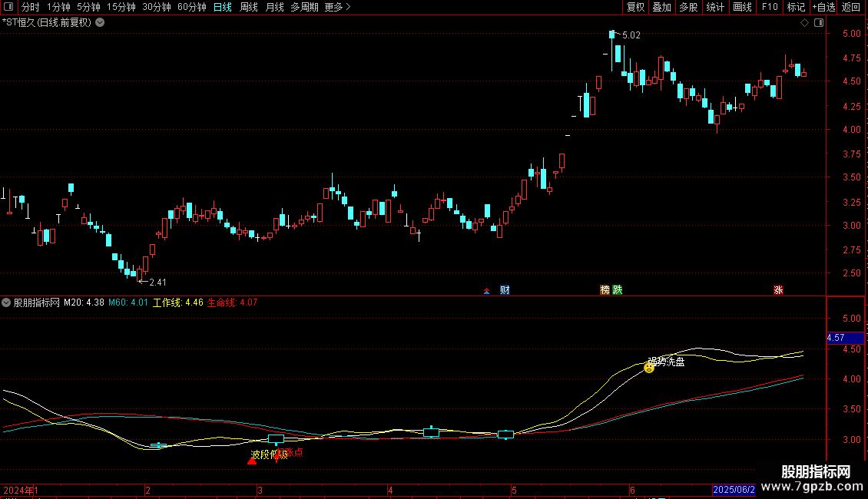Viewport: 868px width, 499px height.
Task: Open the 复权 adjustment menu
Action: click(635, 7)
